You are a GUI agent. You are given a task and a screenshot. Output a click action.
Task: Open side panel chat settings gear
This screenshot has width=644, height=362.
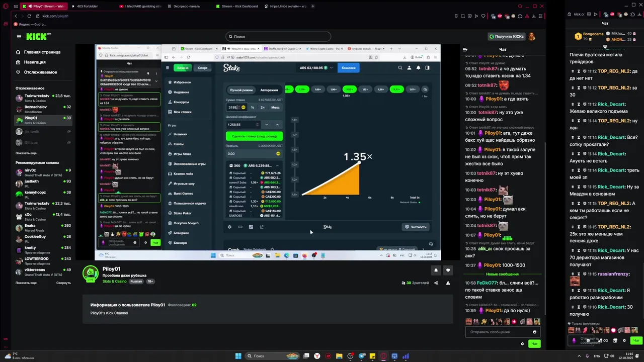click(624, 340)
